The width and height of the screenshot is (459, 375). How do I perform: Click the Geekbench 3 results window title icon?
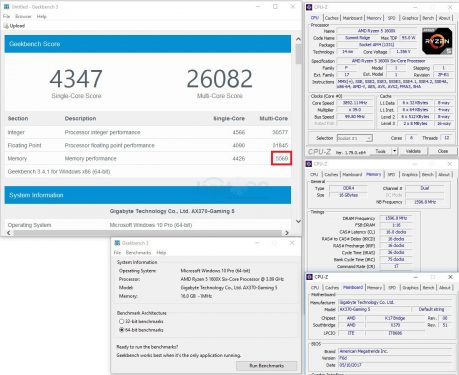coord(6,7)
